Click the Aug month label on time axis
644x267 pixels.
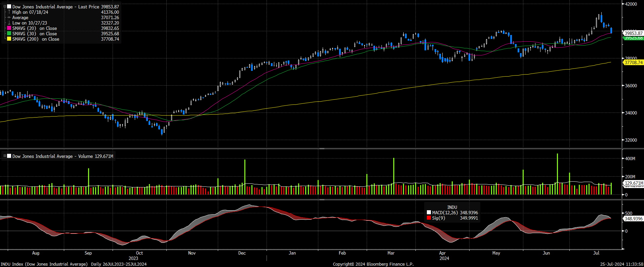(x=36, y=253)
